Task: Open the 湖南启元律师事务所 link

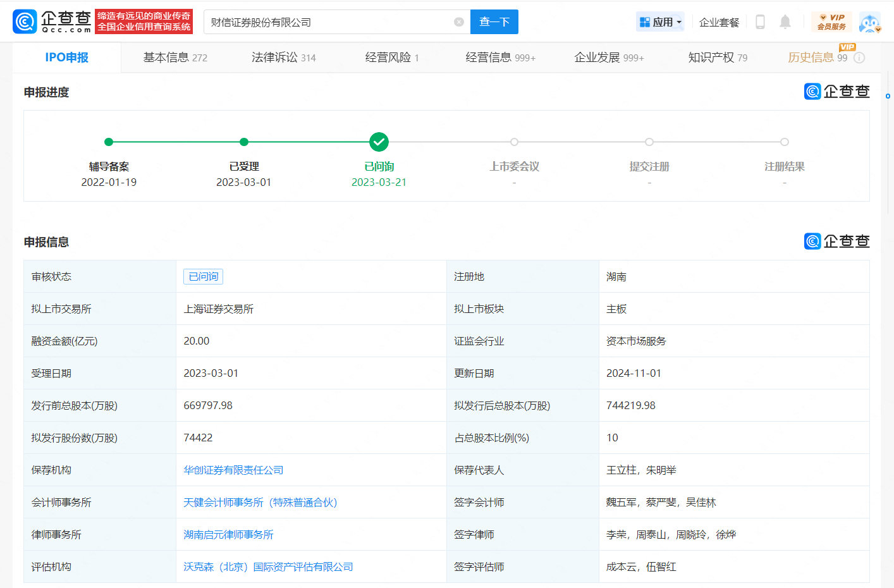Action: 228,535
